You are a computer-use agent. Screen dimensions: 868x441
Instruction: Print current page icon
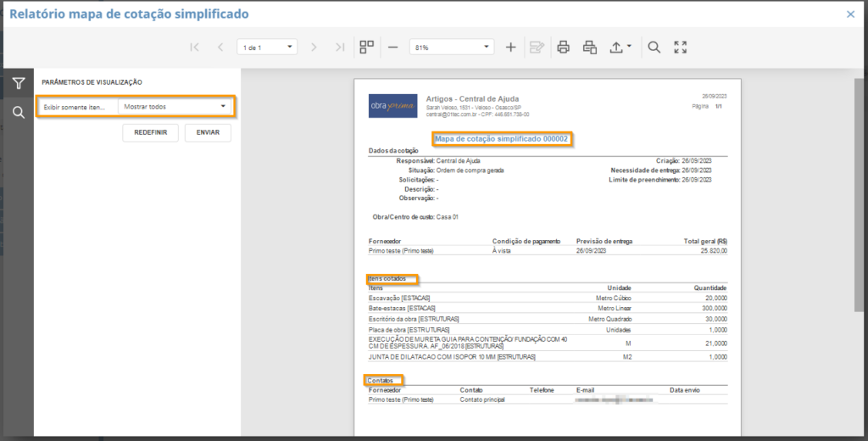click(590, 47)
